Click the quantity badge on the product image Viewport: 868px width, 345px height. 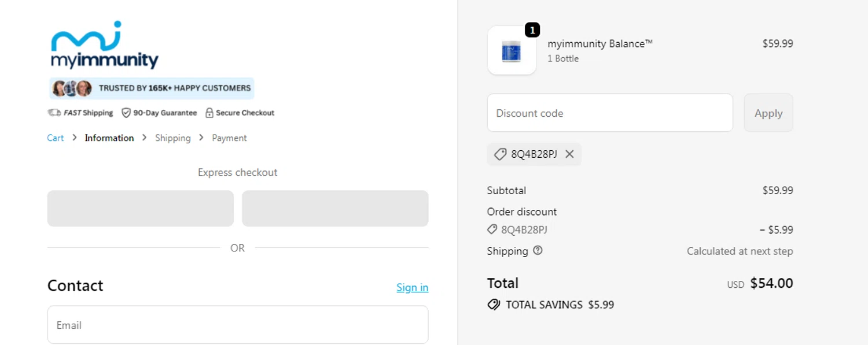(532, 29)
